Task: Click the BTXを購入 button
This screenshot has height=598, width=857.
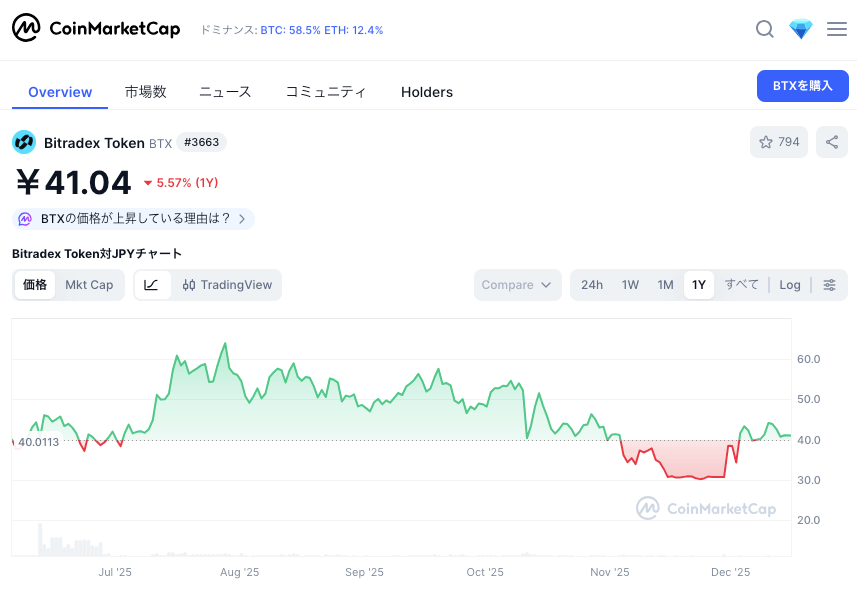Action: pos(802,86)
